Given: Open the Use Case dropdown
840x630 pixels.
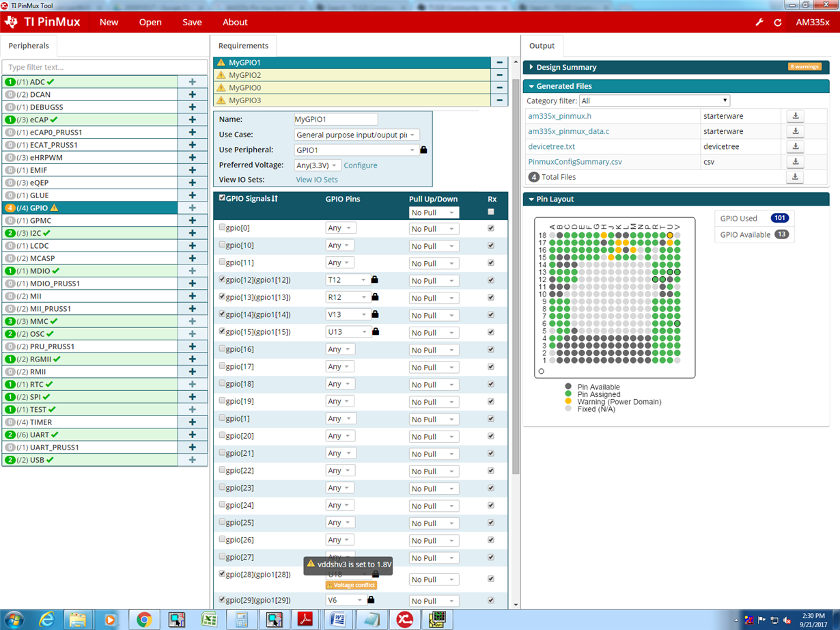Looking at the screenshot, I should pyautogui.click(x=356, y=135).
